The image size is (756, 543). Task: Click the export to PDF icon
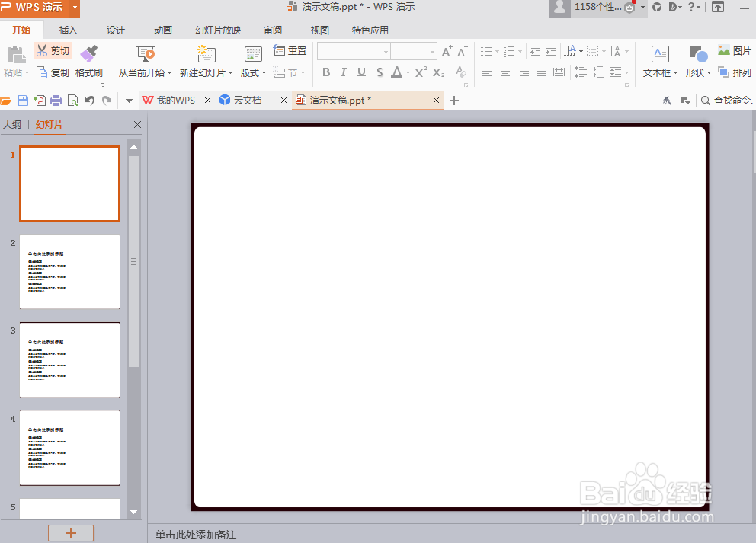40,101
